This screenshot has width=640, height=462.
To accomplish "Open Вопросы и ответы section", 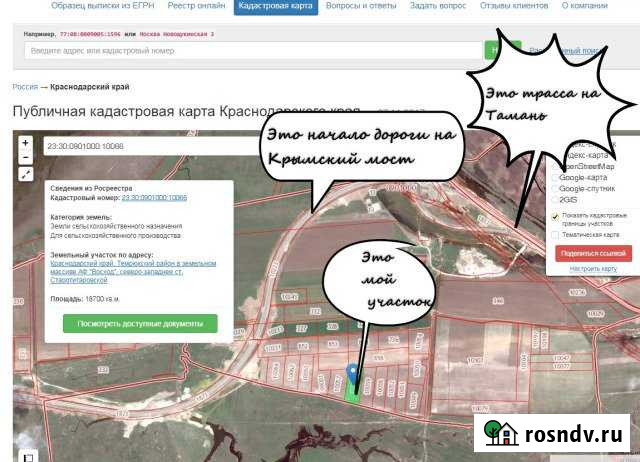I will [x=361, y=6].
